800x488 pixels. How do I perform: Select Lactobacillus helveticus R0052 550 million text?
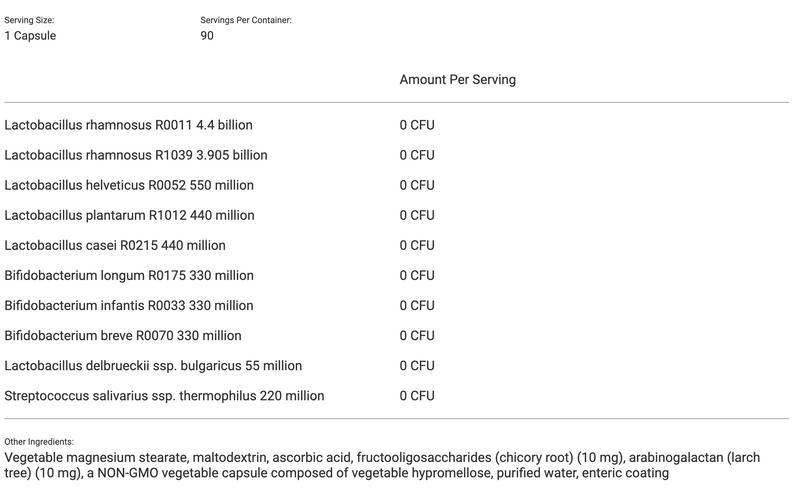coord(129,185)
